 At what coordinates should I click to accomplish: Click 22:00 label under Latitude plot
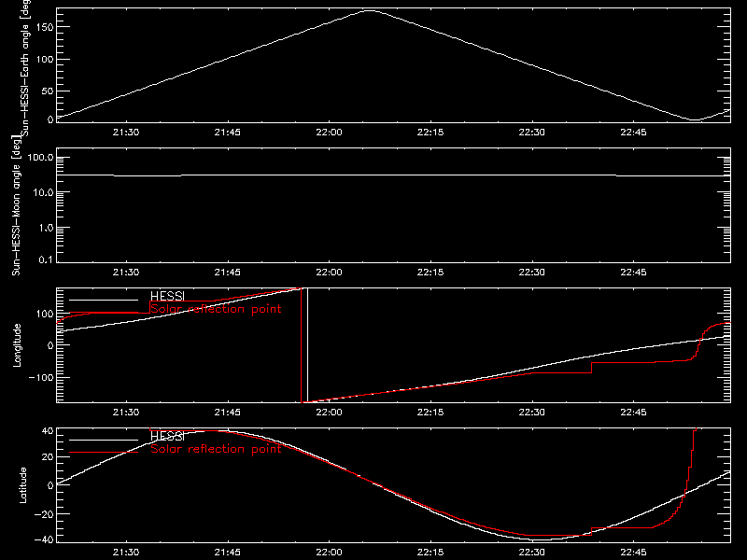pos(330,553)
